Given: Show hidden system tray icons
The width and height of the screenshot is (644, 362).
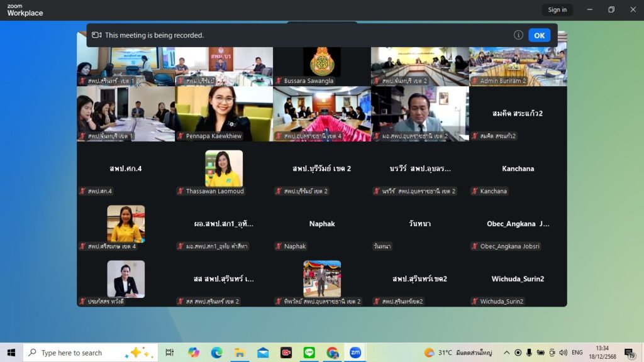Looking at the screenshot, I should click(506, 353).
